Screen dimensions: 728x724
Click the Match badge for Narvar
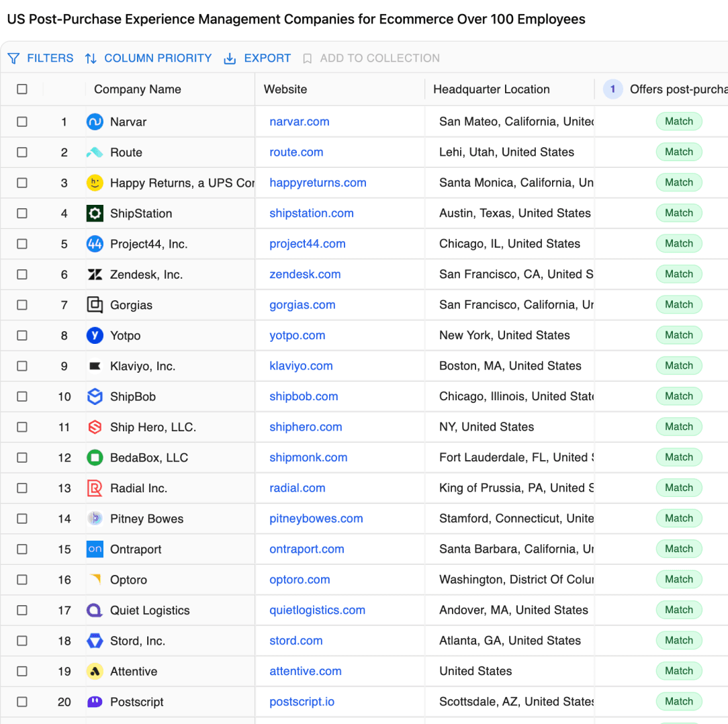pyautogui.click(x=679, y=122)
